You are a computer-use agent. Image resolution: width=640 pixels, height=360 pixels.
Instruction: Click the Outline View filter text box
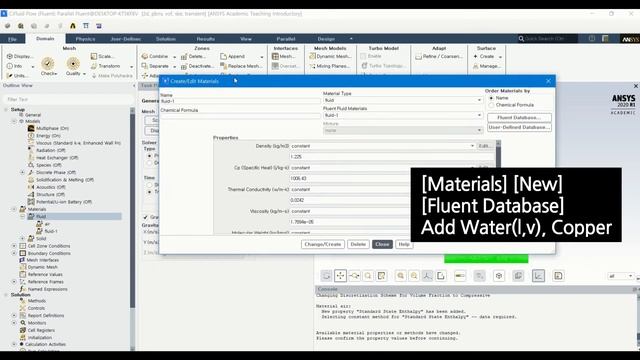tap(67, 99)
